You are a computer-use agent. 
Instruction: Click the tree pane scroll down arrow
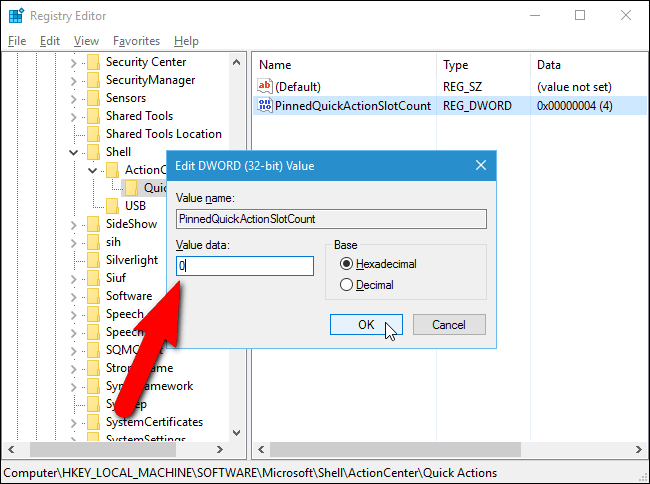click(x=237, y=433)
